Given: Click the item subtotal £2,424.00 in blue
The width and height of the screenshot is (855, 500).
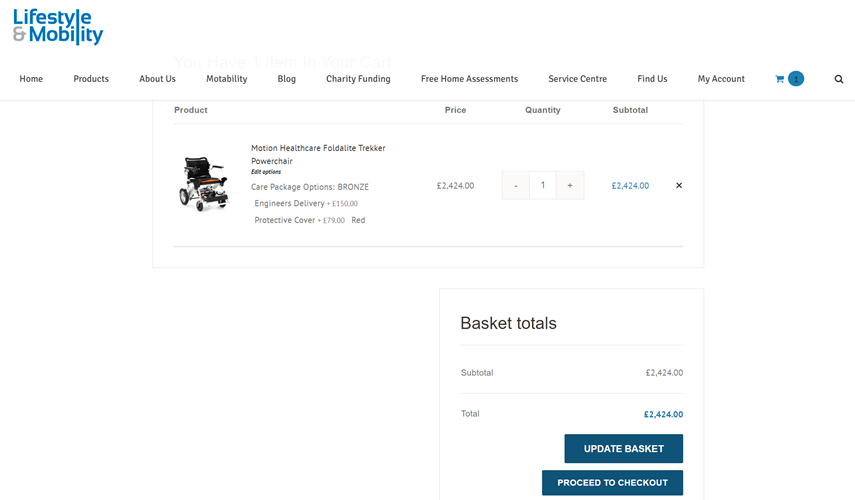Looking at the screenshot, I should click(630, 186).
